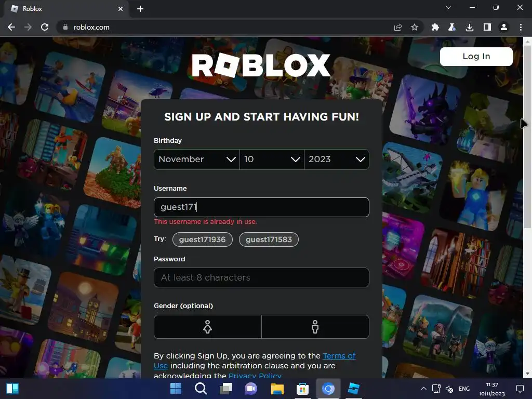Click the Log In button
Screen dimensions: 532x399
(x=476, y=56)
